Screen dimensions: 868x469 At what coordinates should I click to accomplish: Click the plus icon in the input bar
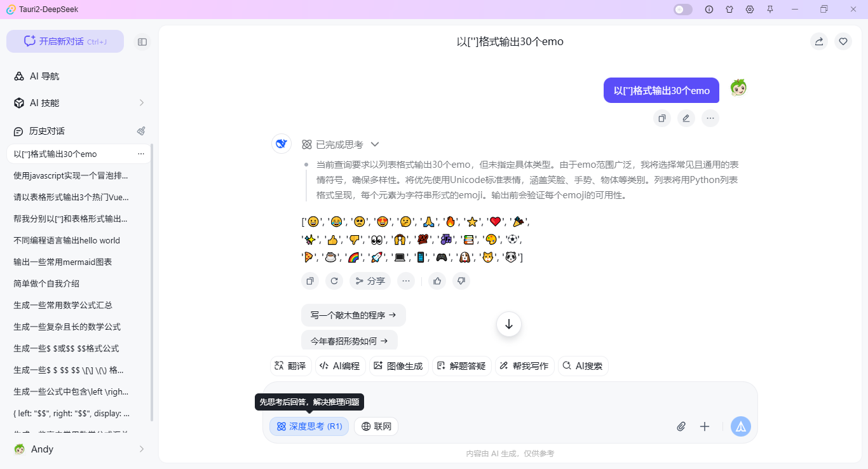click(705, 426)
